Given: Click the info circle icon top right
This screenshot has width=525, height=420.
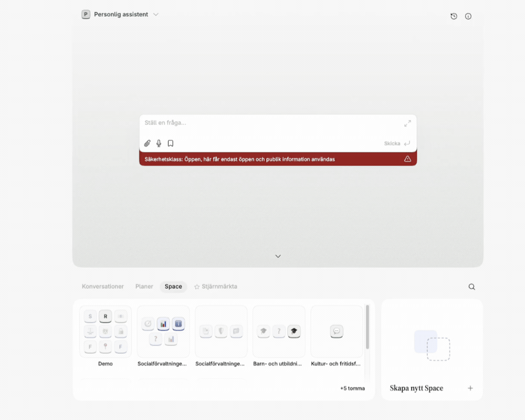Looking at the screenshot, I should point(468,16).
